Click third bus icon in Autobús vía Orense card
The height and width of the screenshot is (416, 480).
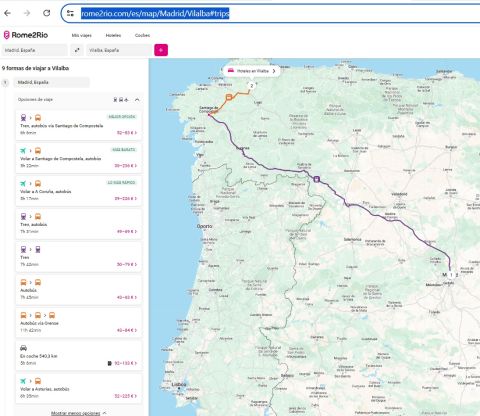click(x=52, y=315)
